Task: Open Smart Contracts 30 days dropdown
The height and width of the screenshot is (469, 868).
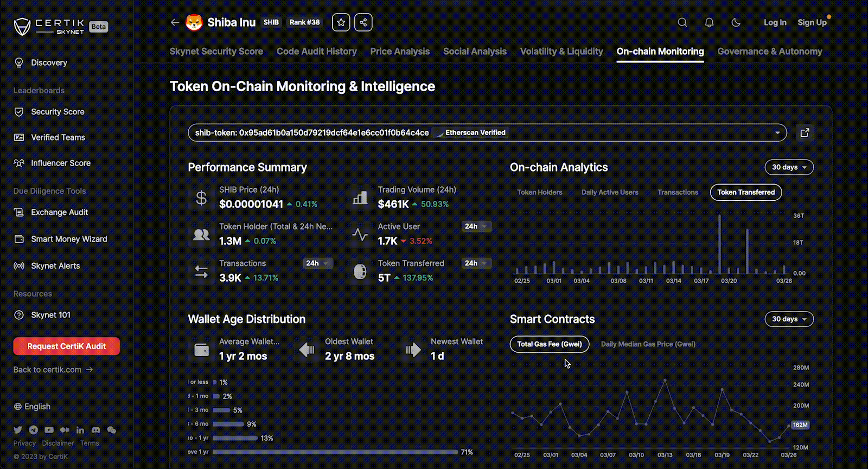Action: coord(789,319)
